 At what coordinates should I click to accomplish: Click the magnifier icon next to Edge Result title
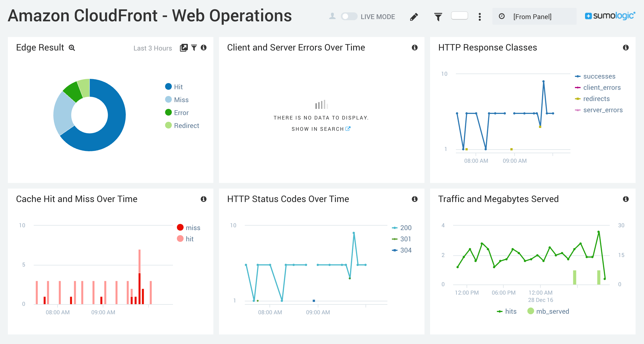point(72,48)
